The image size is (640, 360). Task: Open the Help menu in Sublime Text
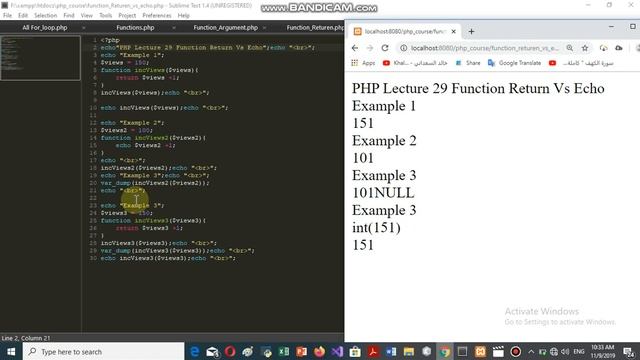click(184, 16)
